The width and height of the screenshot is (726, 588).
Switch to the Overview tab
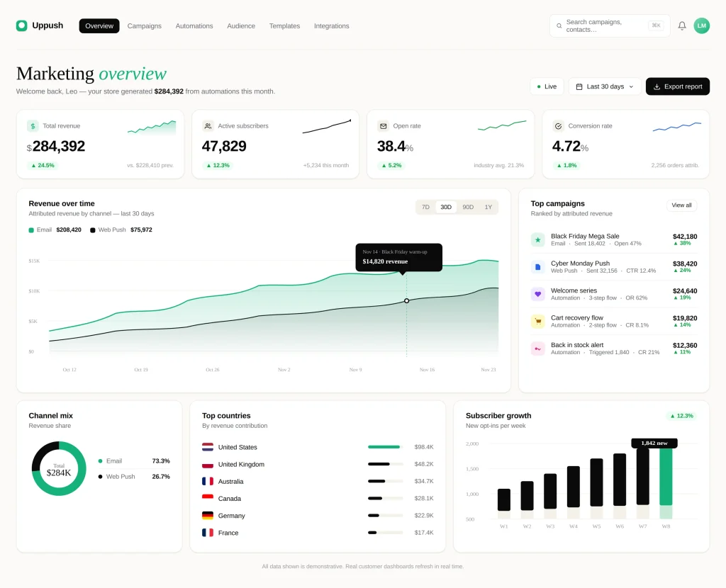tap(99, 26)
